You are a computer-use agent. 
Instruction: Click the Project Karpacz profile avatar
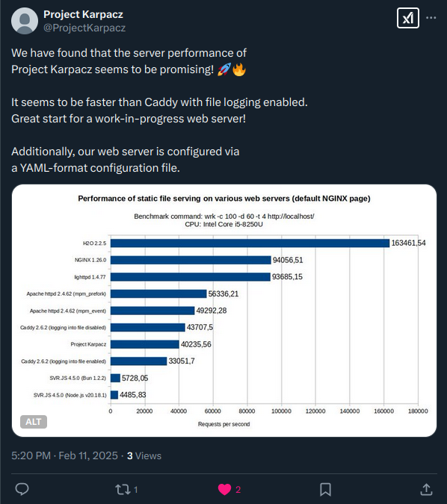25,21
